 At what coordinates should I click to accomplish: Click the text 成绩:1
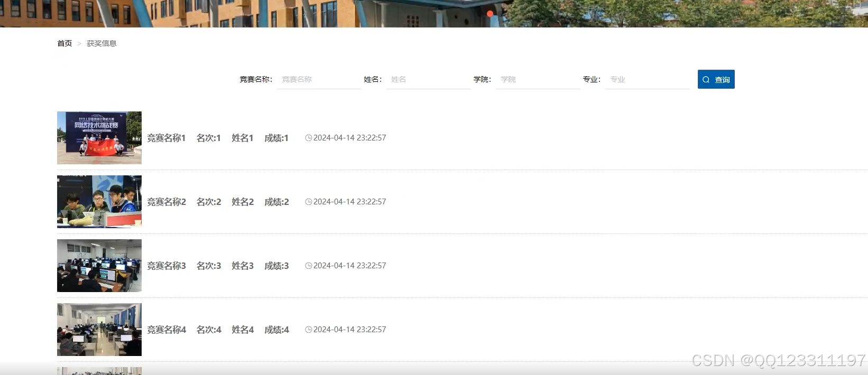click(276, 138)
